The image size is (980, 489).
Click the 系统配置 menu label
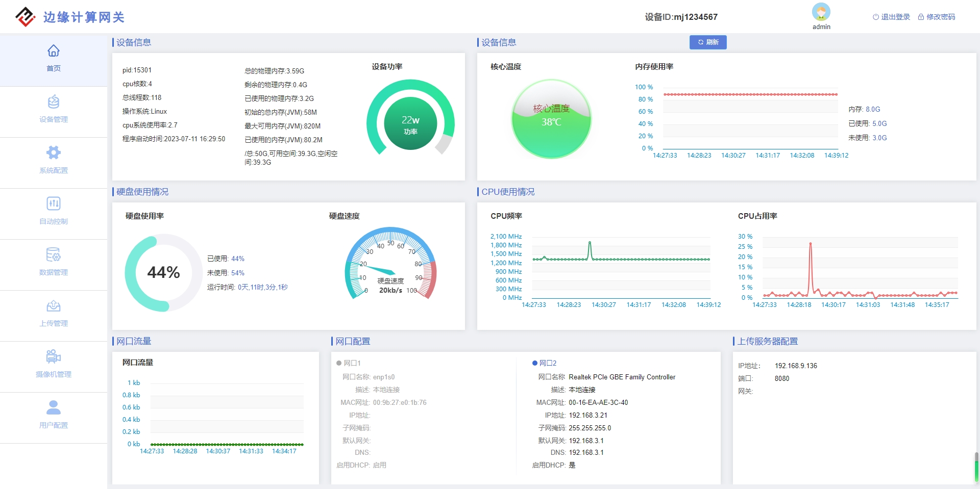tap(54, 170)
